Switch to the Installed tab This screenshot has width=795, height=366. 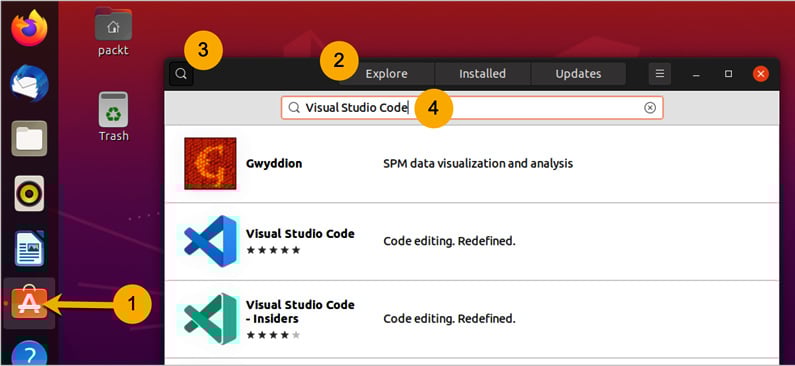click(x=482, y=74)
